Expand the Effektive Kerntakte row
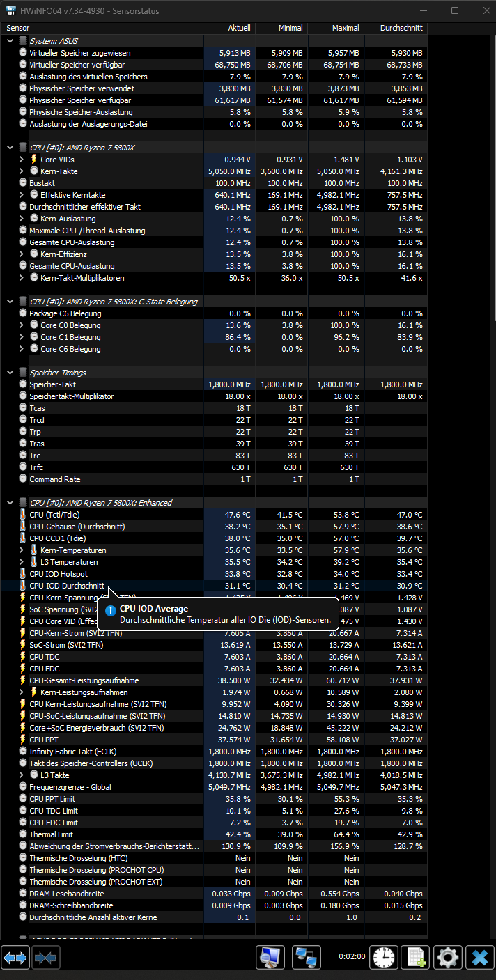The height and width of the screenshot is (980, 496). point(22,195)
